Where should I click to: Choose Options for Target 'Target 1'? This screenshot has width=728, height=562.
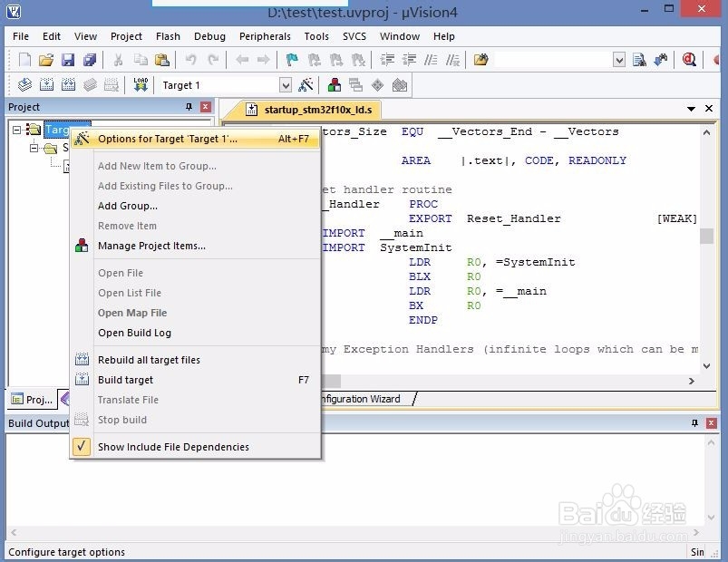(x=195, y=139)
